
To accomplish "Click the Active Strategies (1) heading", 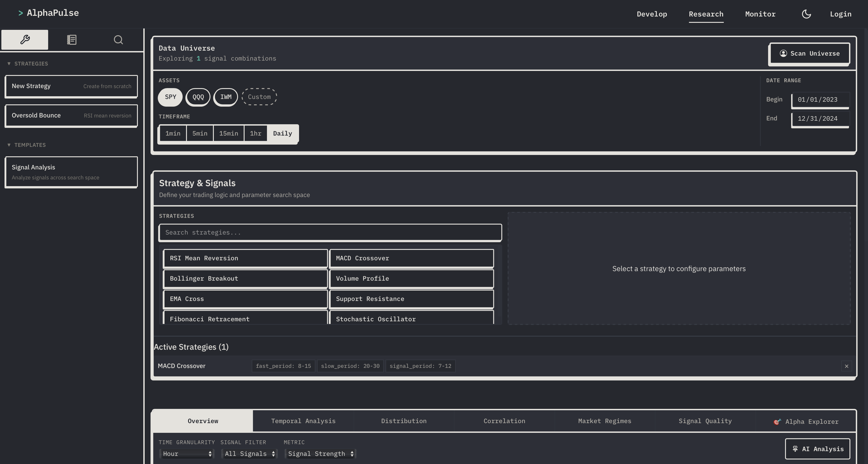I will (191, 347).
